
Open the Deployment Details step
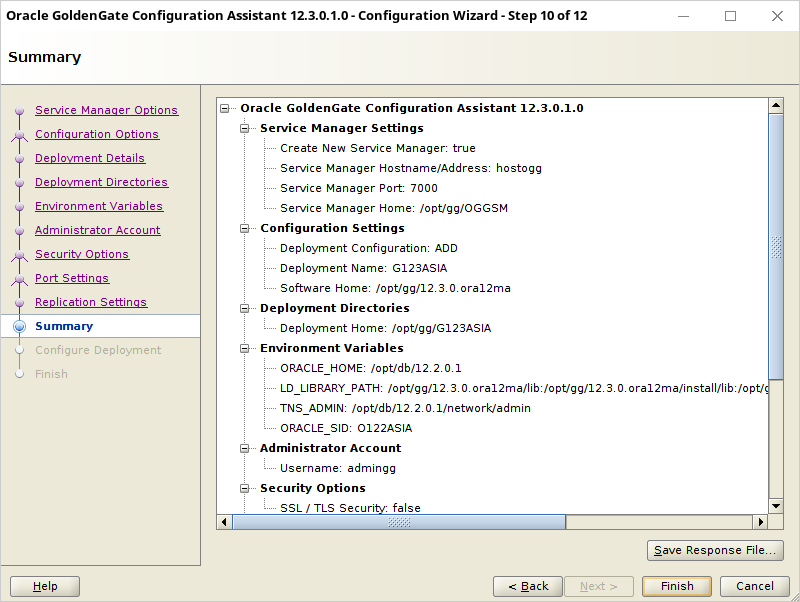point(90,158)
